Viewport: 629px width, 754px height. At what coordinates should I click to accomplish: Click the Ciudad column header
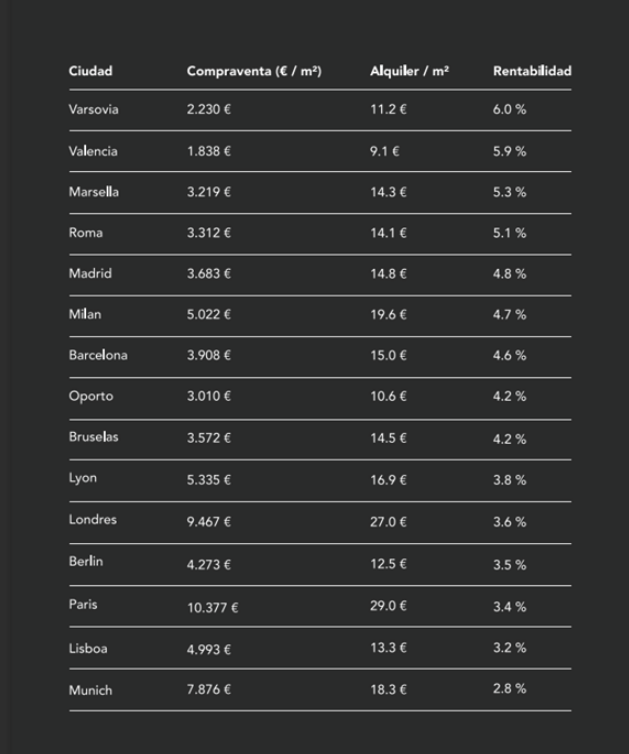(90, 71)
